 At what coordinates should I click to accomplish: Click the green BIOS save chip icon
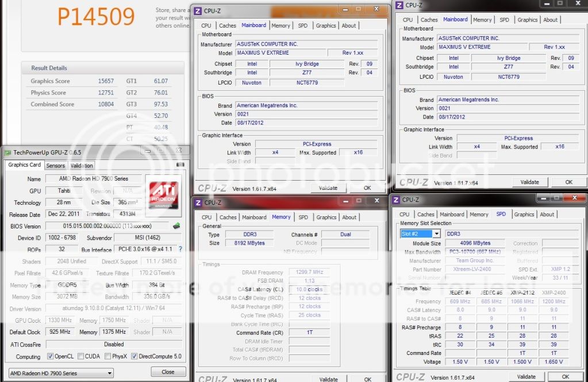coord(176,226)
